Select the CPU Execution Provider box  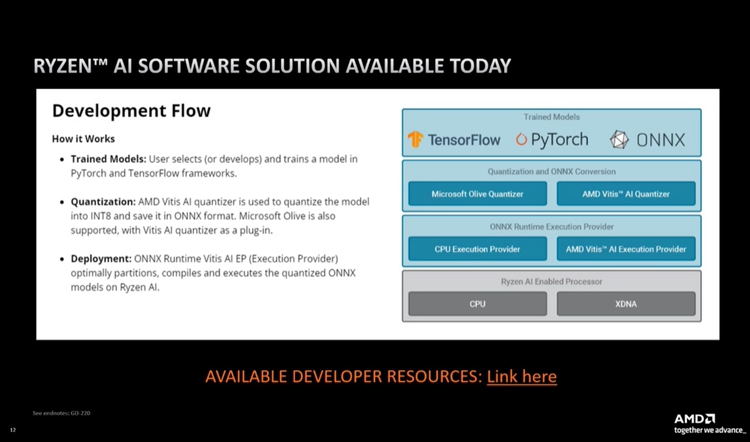(477, 249)
